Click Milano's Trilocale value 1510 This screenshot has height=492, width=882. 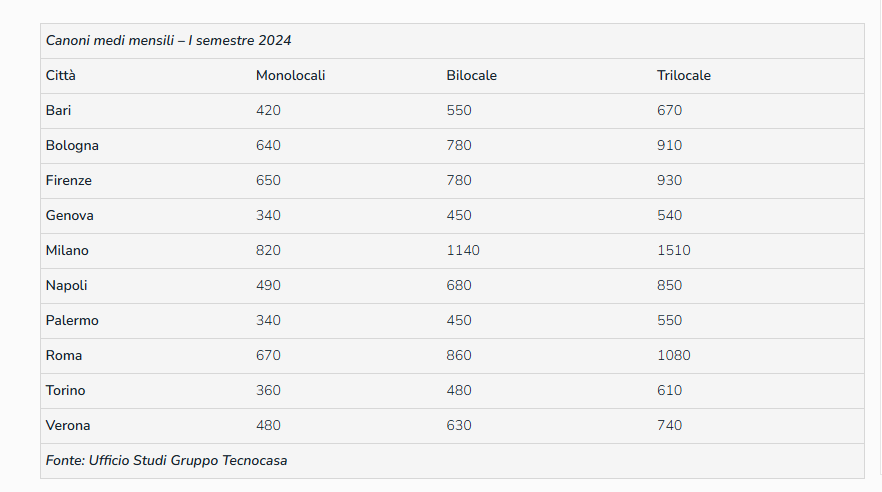[673, 251]
